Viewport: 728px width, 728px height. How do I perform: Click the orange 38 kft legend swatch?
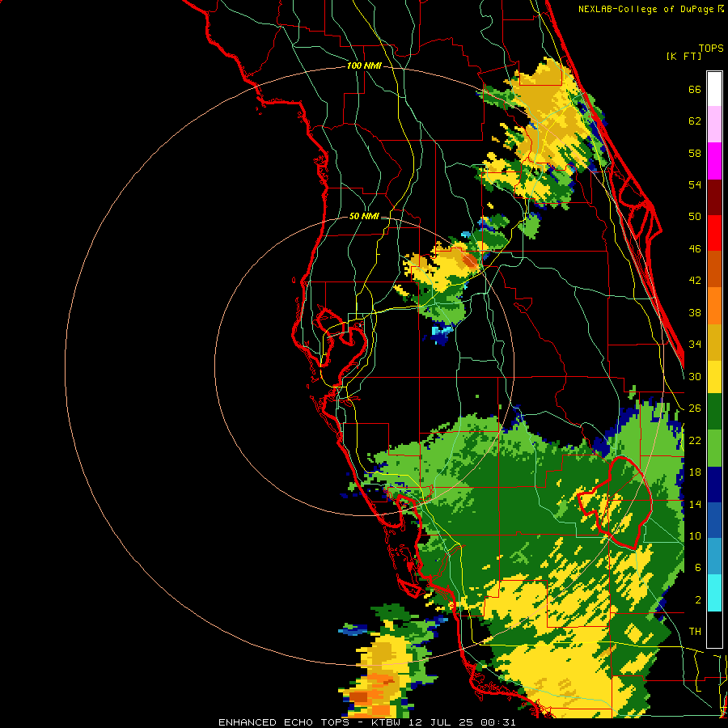[714, 306]
